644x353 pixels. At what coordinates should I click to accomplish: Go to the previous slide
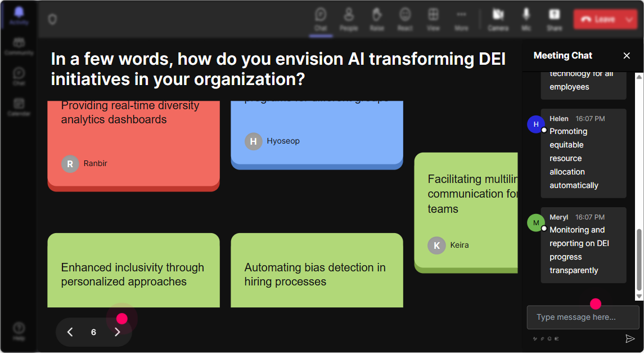tap(70, 332)
